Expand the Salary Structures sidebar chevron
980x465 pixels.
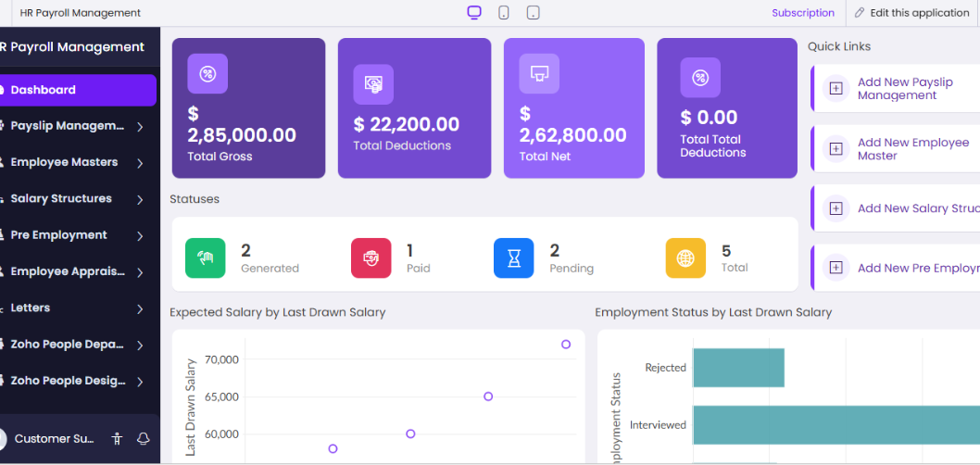click(x=140, y=199)
